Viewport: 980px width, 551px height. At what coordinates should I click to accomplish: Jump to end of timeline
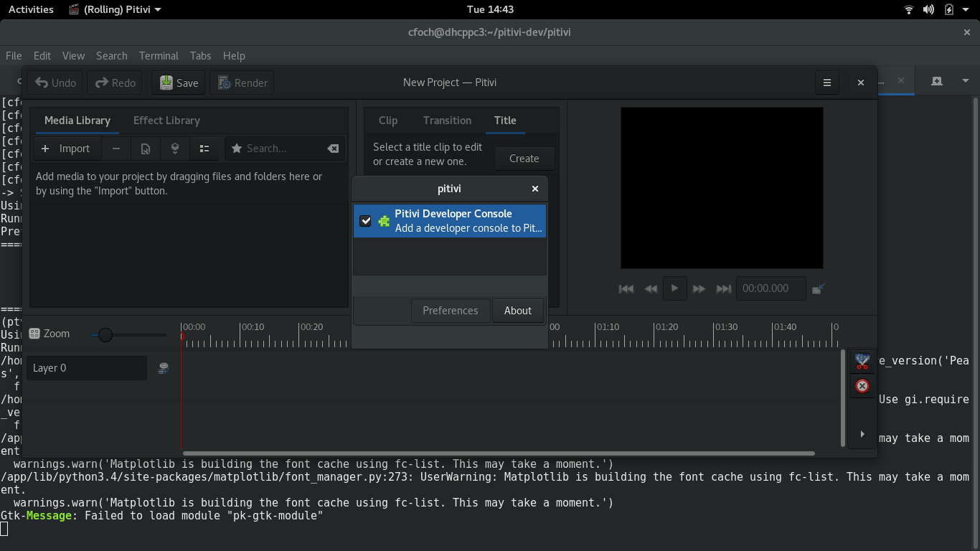click(x=724, y=288)
